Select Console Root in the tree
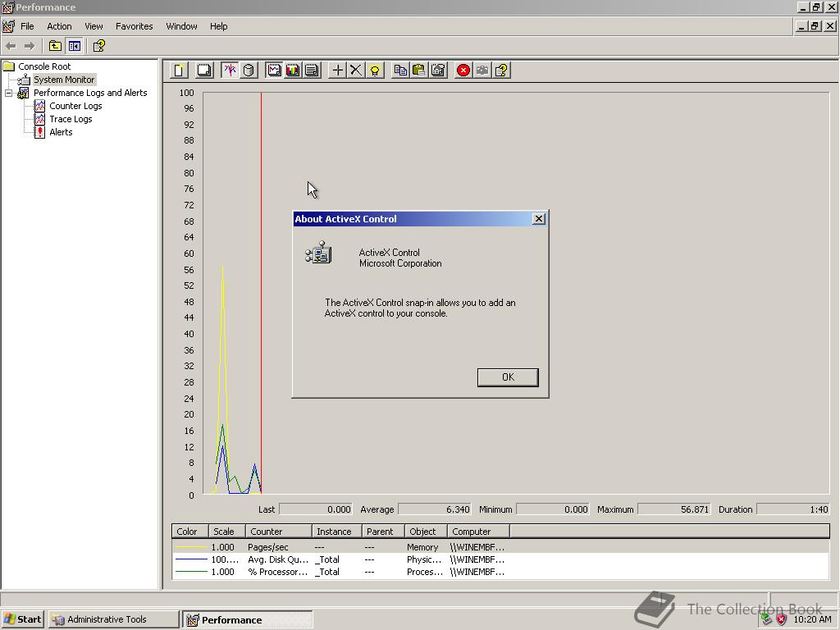 44,66
